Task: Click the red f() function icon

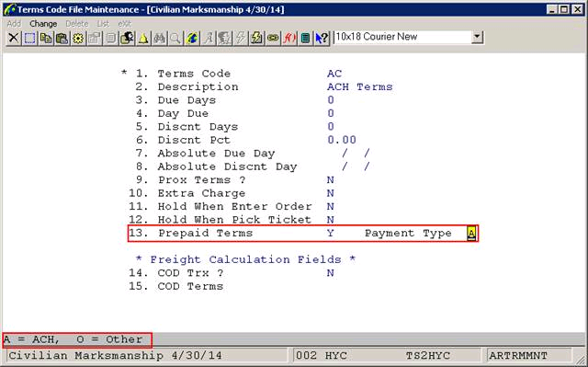Action: pyautogui.click(x=289, y=38)
